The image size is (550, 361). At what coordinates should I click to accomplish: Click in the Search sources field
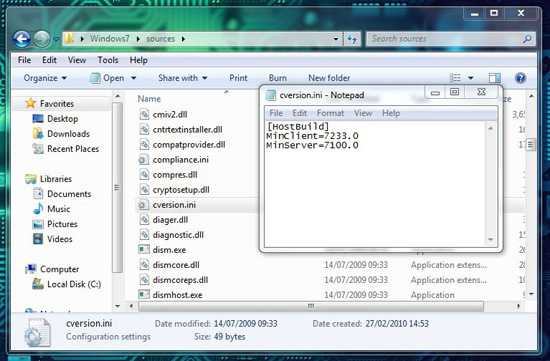[x=445, y=39]
